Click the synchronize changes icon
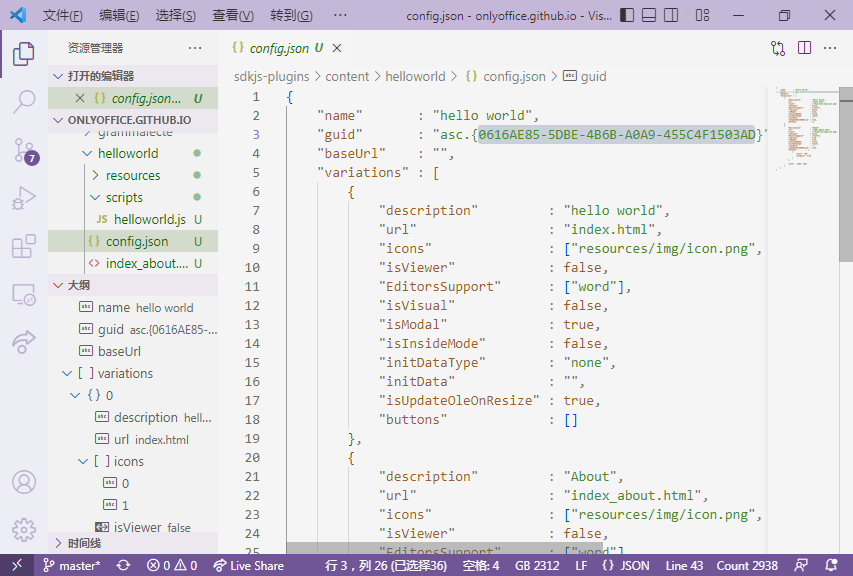The width and height of the screenshot is (853, 576). pyautogui.click(x=123, y=566)
